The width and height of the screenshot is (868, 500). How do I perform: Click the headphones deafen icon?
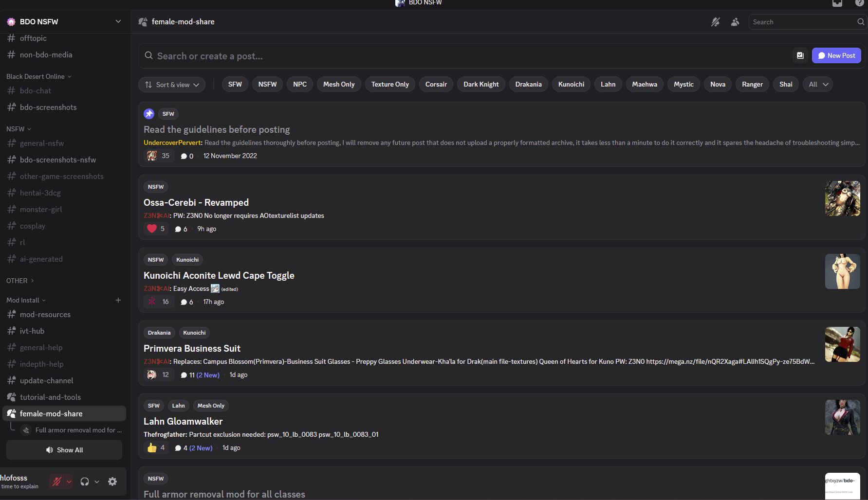tap(85, 482)
